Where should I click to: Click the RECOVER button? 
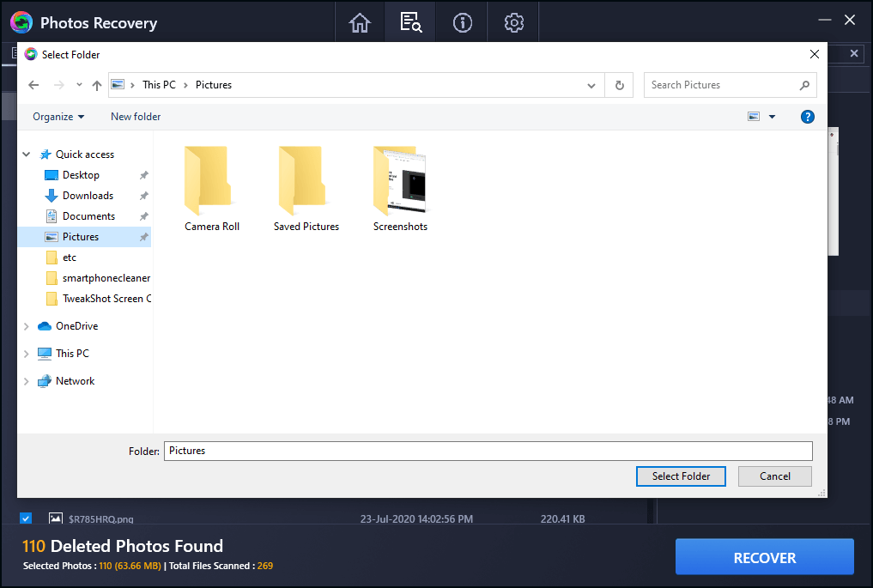click(x=765, y=557)
